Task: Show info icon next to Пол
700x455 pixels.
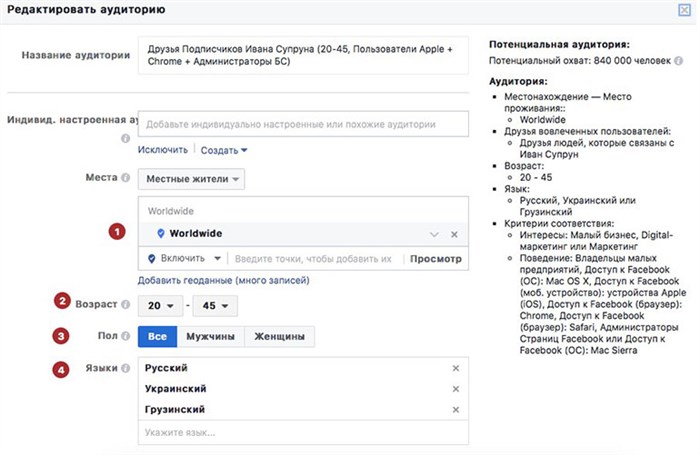Action: pos(126,336)
